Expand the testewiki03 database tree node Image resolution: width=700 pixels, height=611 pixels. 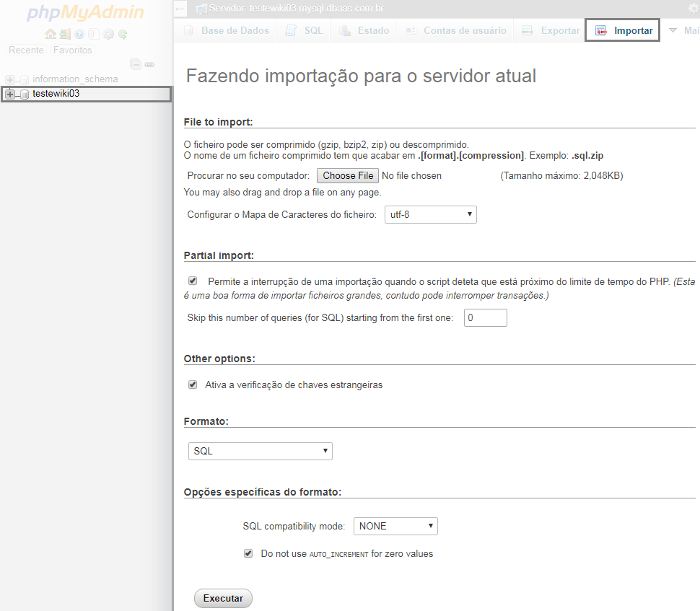click(x=10, y=94)
